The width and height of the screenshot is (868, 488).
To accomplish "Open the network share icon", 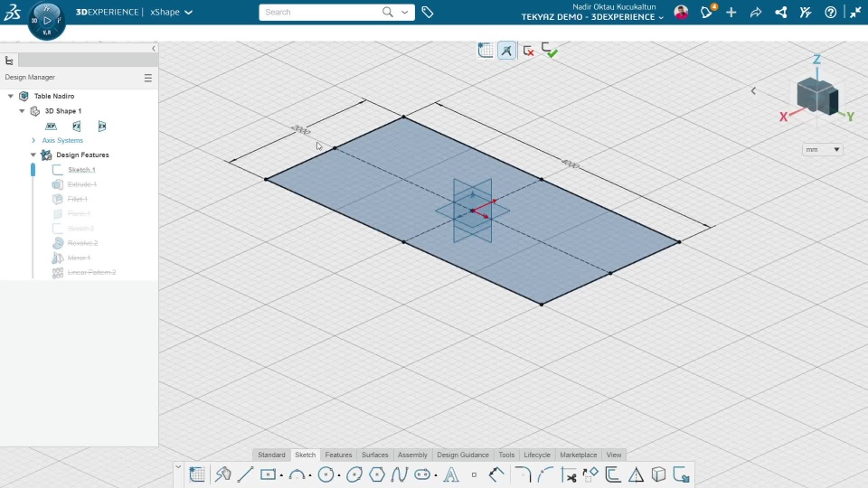I will 780,12.
